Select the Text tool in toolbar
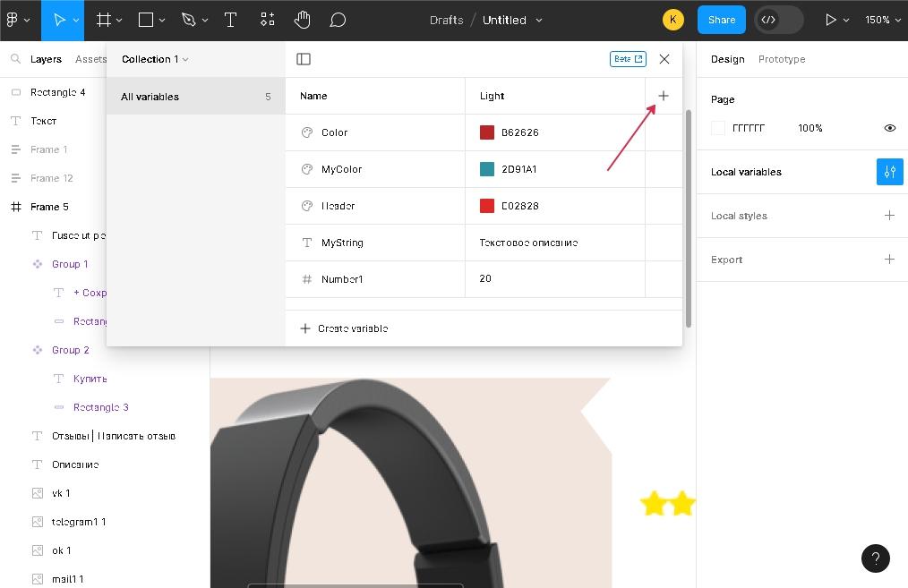908x588 pixels. point(230,20)
